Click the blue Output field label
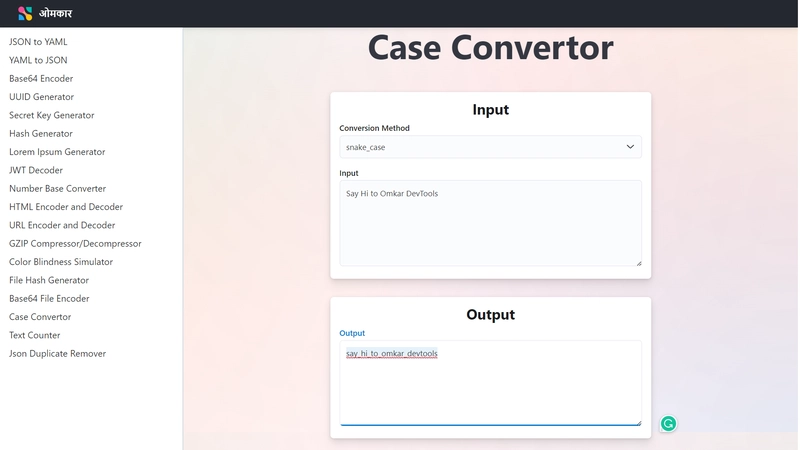The image size is (800, 450). point(352,333)
